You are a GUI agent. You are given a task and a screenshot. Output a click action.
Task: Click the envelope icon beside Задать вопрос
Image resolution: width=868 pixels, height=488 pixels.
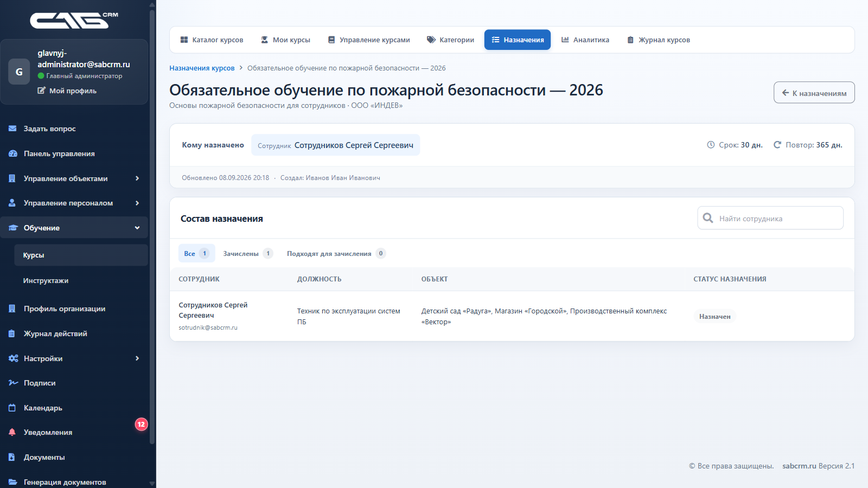[12, 129]
